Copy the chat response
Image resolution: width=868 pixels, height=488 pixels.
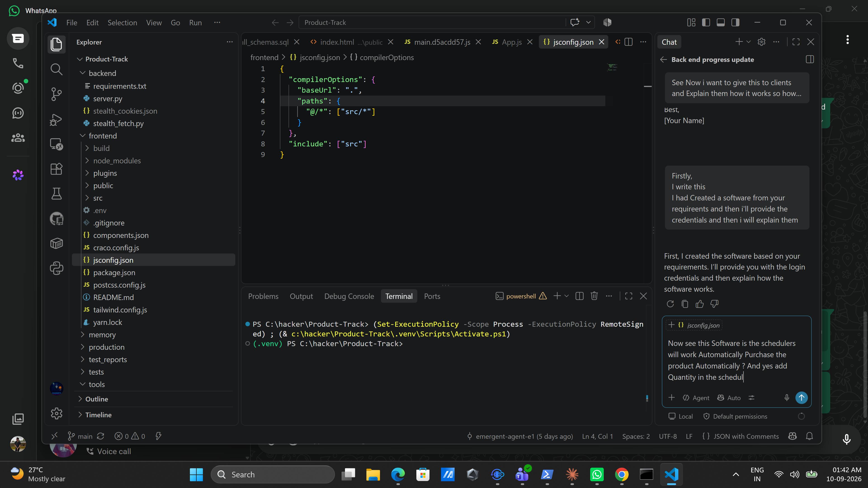pos(685,304)
